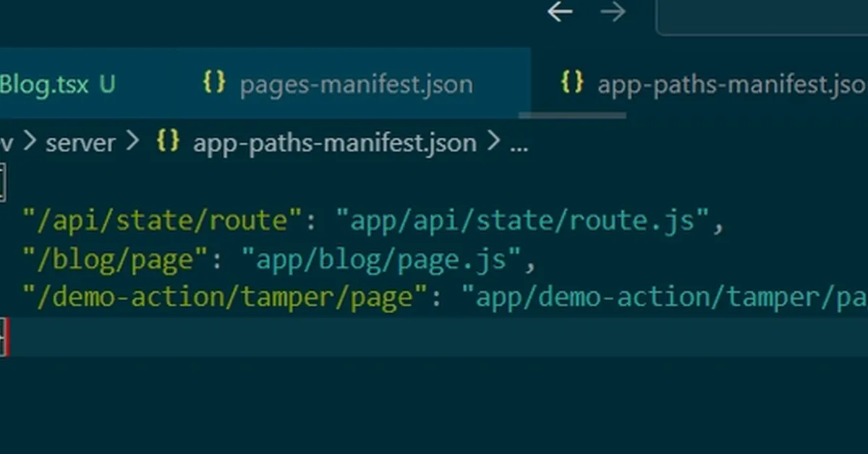
Task: Navigate forward with the right arrow icon
Action: 613,12
